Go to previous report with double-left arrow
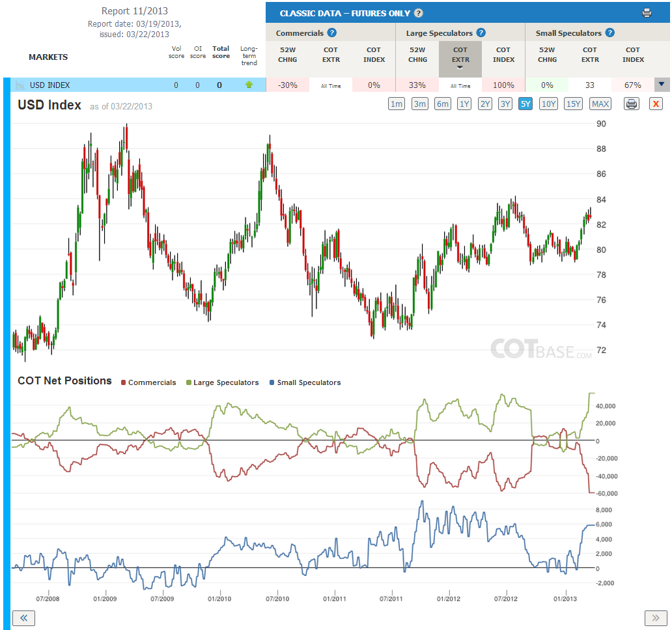This screenshot has width=672, height=630. pyautogui.click(x=23, y=618)
